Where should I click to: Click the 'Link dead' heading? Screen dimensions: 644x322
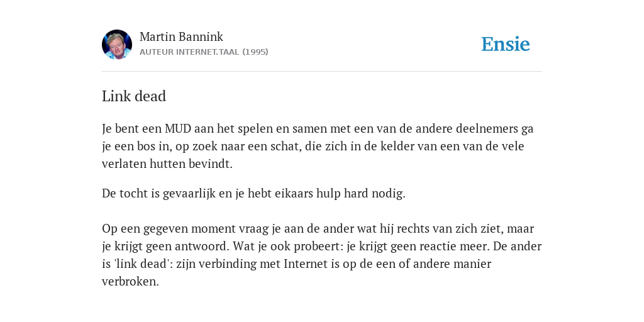coord(134,96)
